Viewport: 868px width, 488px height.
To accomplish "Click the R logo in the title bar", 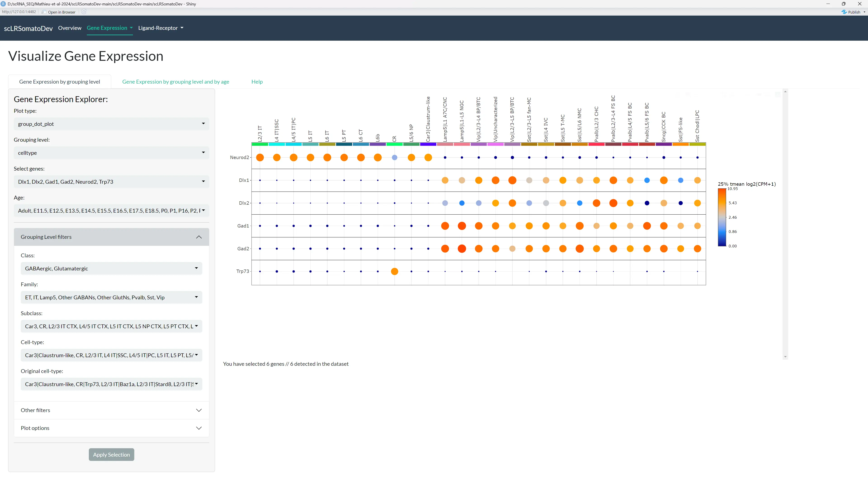I will (3, 4).
